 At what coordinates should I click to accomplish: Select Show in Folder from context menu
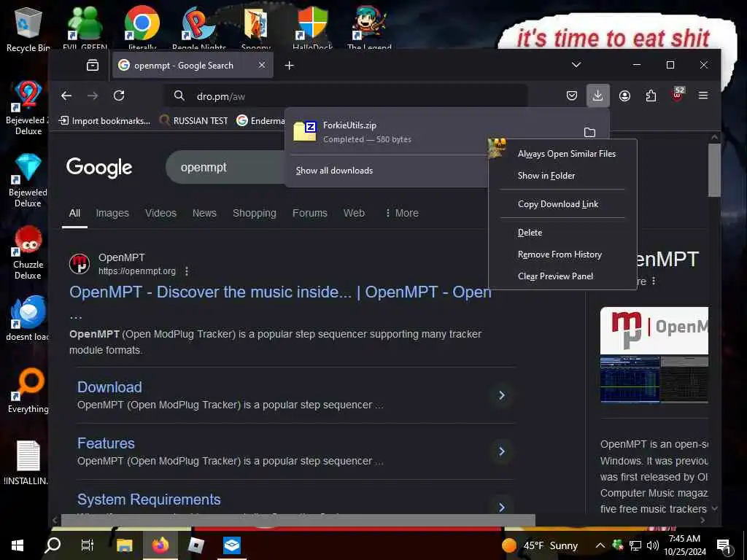(562, 176)
